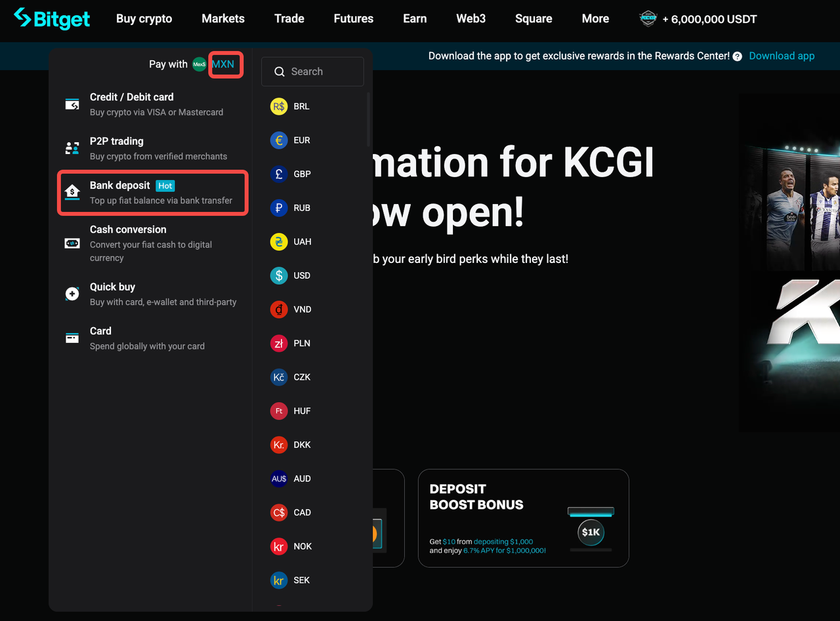Click the Download app link
This screenshot has width=840, height=621.
pyautogui.click(x=782, y=56)
